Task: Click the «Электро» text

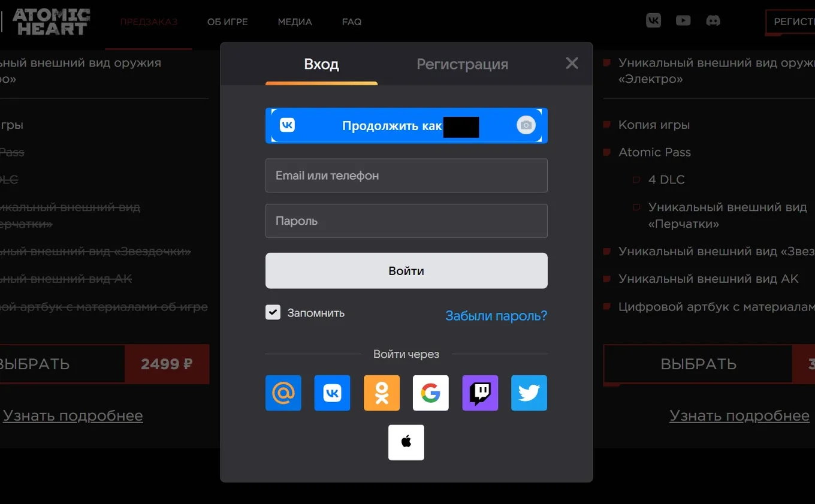Action: (651, 79)
